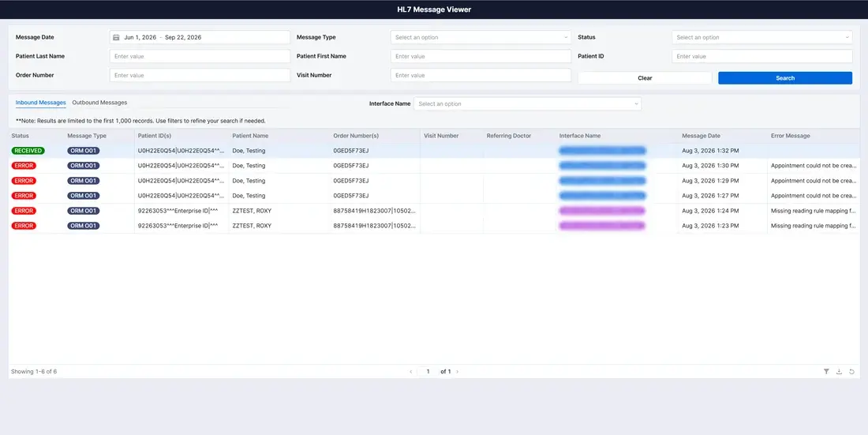The width and height of the screenshot is (868, 435).
Task: Click 'Aug 3, 2026 1:29 PM' date cell
Action: [711, 181]
